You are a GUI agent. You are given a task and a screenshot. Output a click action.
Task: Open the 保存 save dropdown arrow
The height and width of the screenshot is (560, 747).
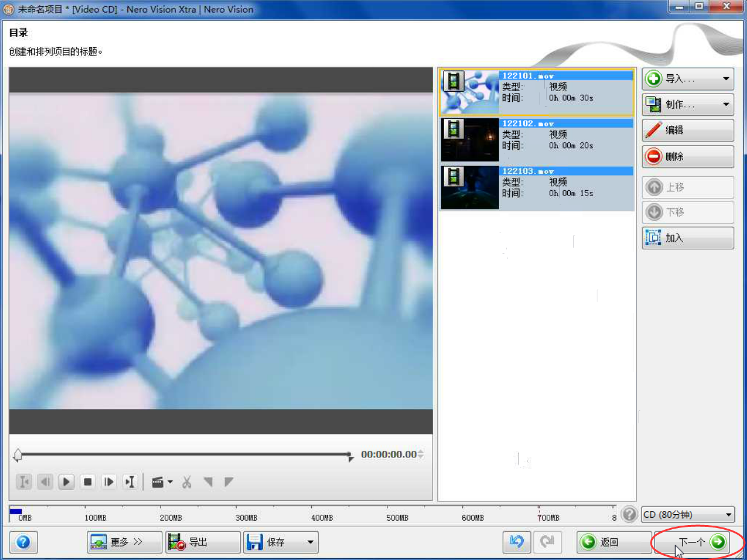tap(311, 542)
